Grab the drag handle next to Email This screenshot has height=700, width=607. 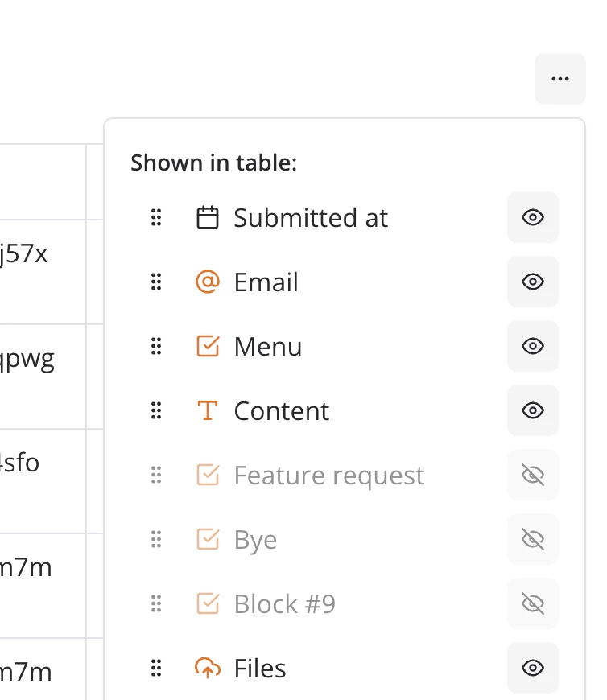pyautogui.click(x=156, y=282)
